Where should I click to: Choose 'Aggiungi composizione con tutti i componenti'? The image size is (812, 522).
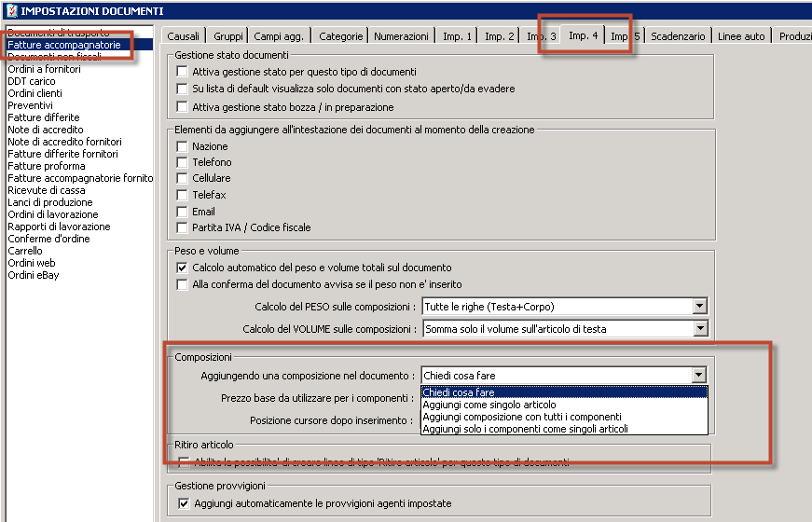(x=564, y=417)
